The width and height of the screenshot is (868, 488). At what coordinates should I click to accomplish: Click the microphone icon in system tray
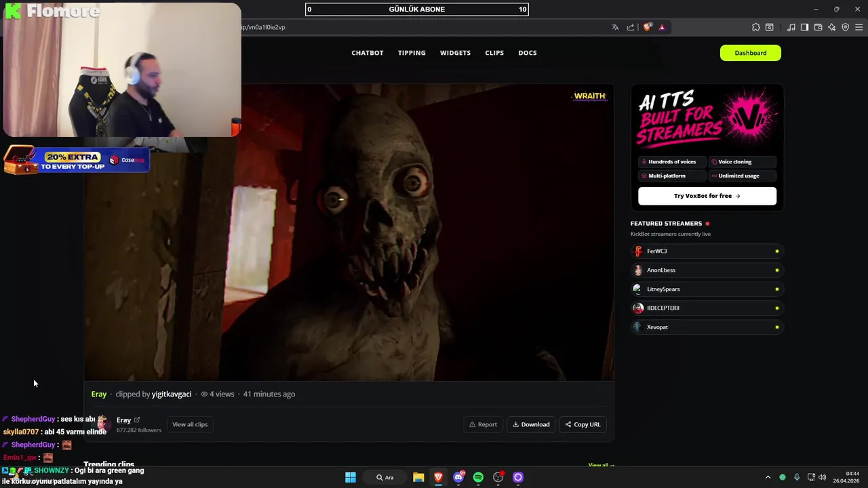click(797, 477)
